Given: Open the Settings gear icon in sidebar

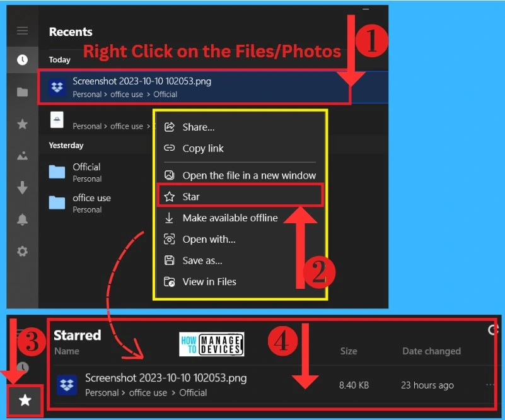Looking at the screenshot, I should (22, 251).
